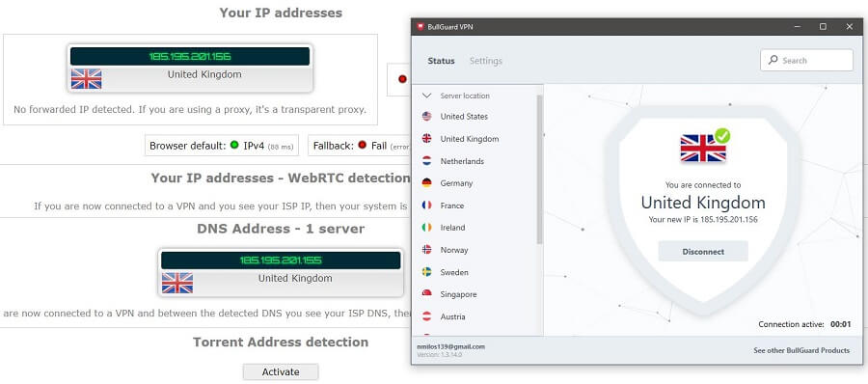This screenshot has width=868, height=384.
Task: Click the Version 1.3.14.0 label
Action: (439, 354)
